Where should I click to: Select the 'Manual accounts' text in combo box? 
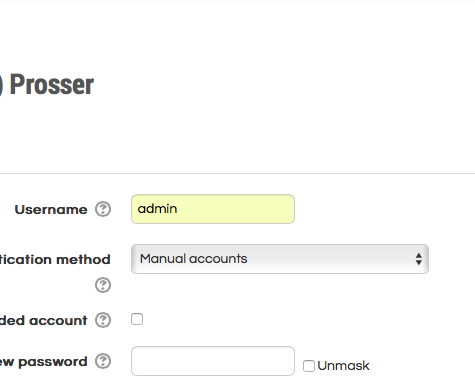[194, 259]
